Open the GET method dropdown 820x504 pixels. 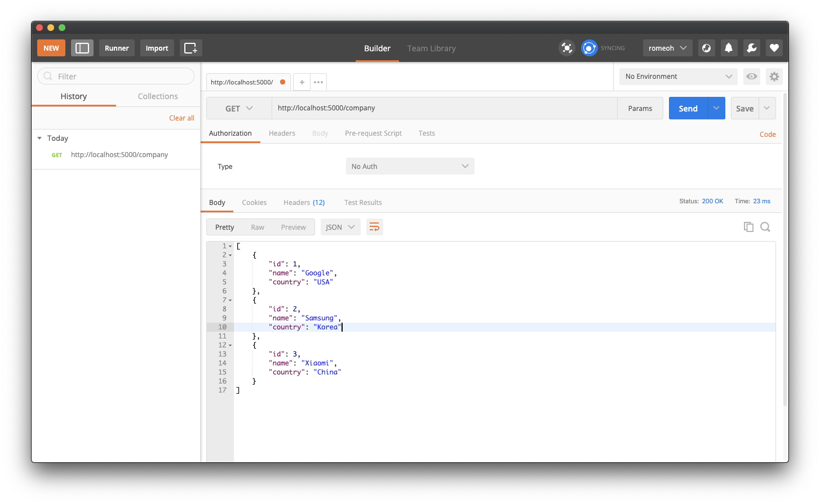pyautogui.click(x=239, y=108)
